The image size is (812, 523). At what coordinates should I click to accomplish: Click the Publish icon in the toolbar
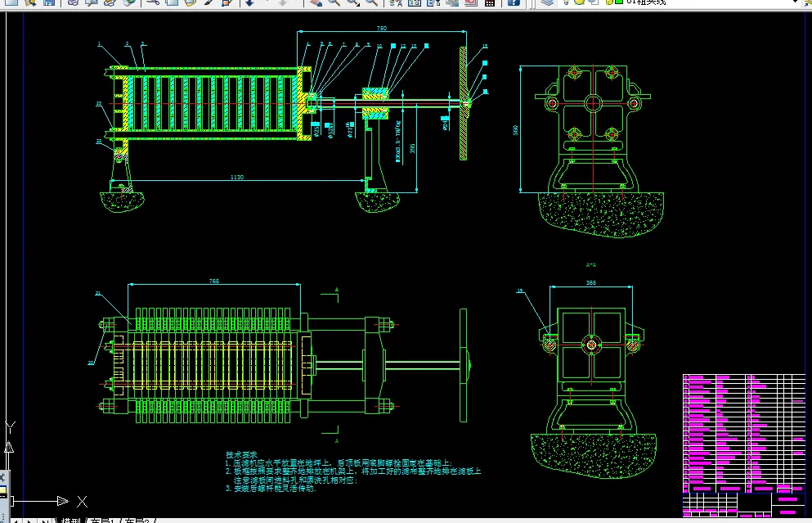(x=110, y=2)
